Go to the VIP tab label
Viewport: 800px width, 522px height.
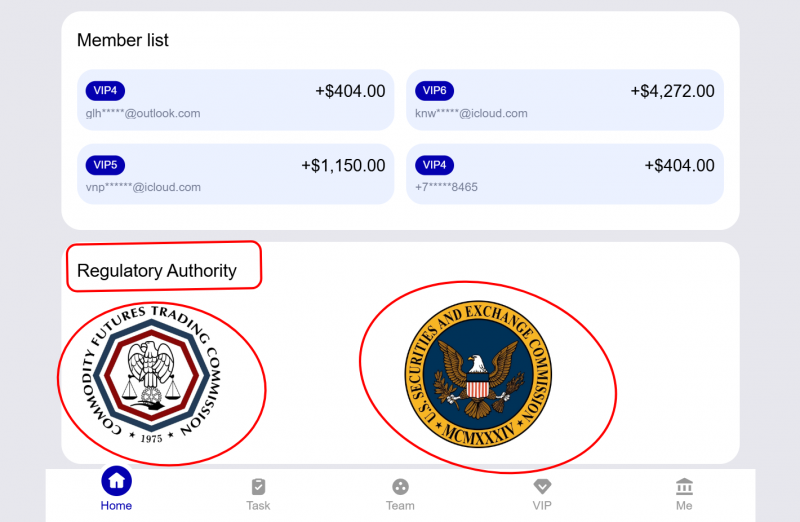pyautogui.click(x=542, y=506)
